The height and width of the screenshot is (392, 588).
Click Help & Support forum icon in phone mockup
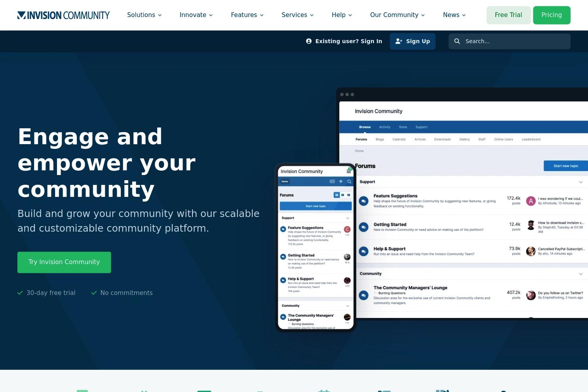(283, 280)
